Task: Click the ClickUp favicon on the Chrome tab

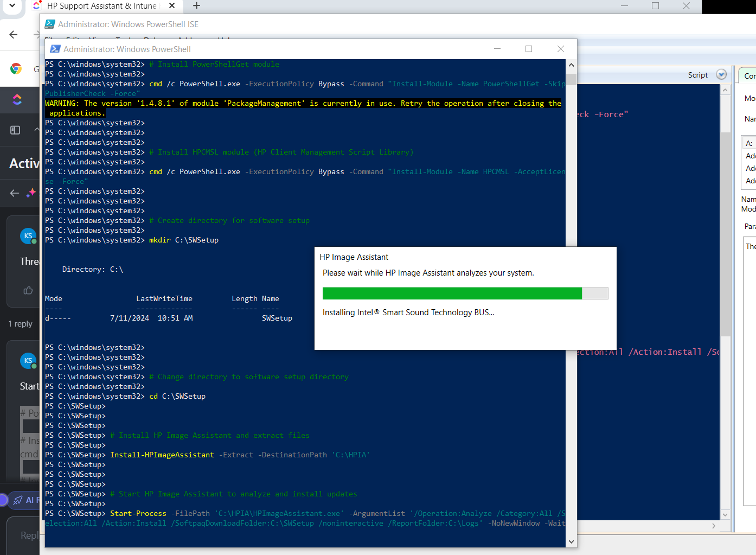Action: pyautogui.click(x=37, y=5)
